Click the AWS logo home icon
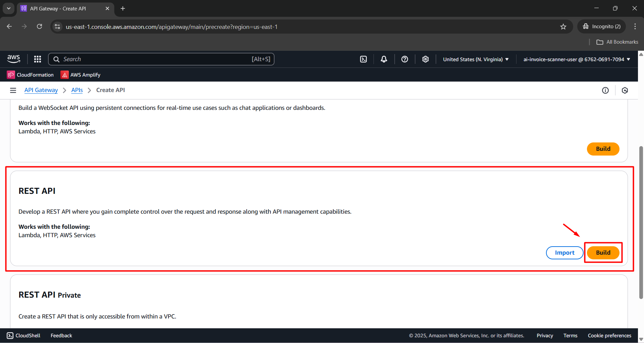The width and height of the screenshot is (644, 343). point(14,59)
